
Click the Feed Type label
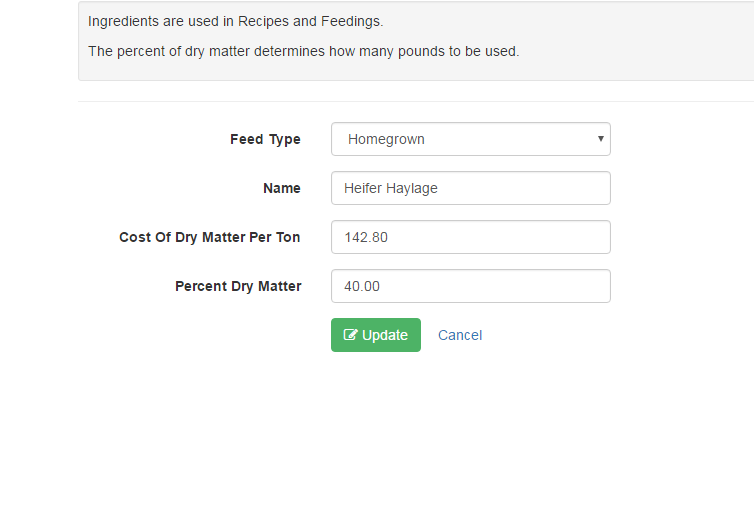tap(265, 139)
